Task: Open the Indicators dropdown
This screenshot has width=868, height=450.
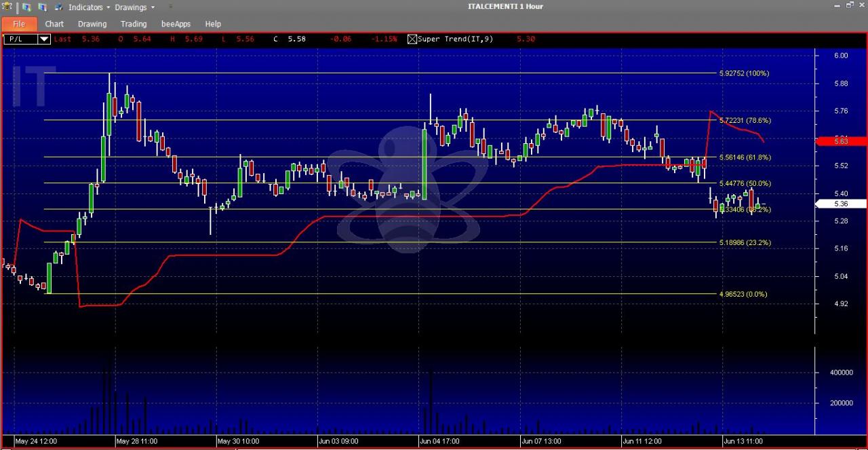Action: 88,7
